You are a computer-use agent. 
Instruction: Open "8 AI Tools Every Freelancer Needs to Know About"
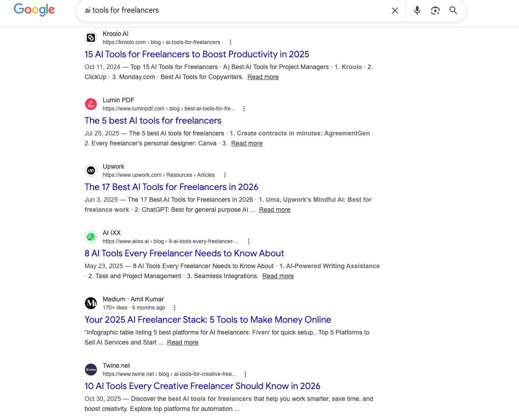[x=184, y=253]
